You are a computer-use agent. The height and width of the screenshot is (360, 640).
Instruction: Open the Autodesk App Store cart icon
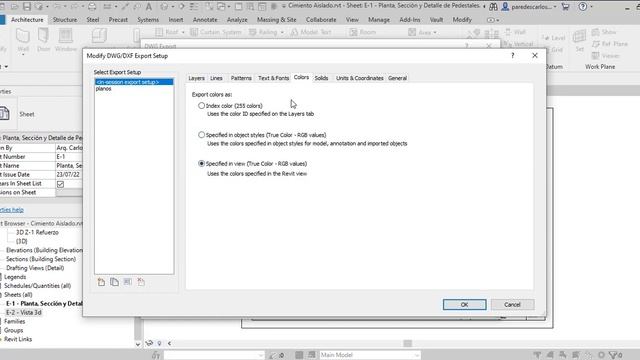pyautogui.click(x=565, y=7)
